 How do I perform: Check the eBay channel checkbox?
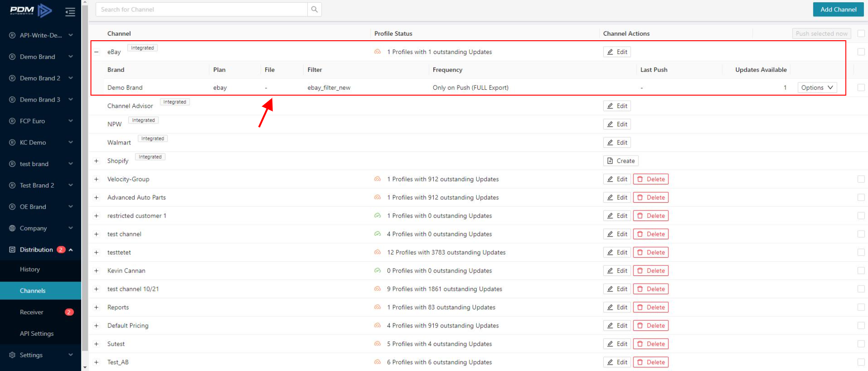861,52
